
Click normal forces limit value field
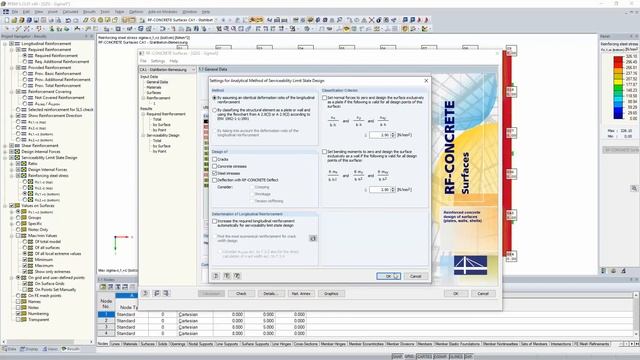pyautogui.click(x=380, y=135)
